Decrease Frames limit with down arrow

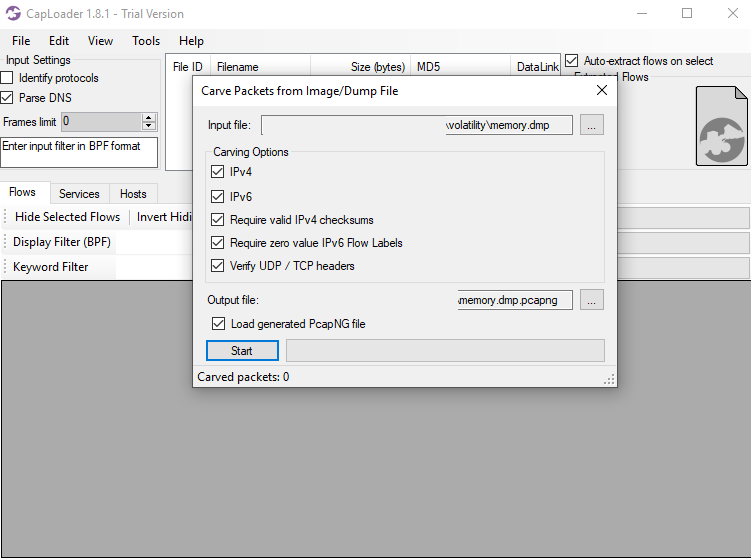pyautogui.click(x=149, y=126)
